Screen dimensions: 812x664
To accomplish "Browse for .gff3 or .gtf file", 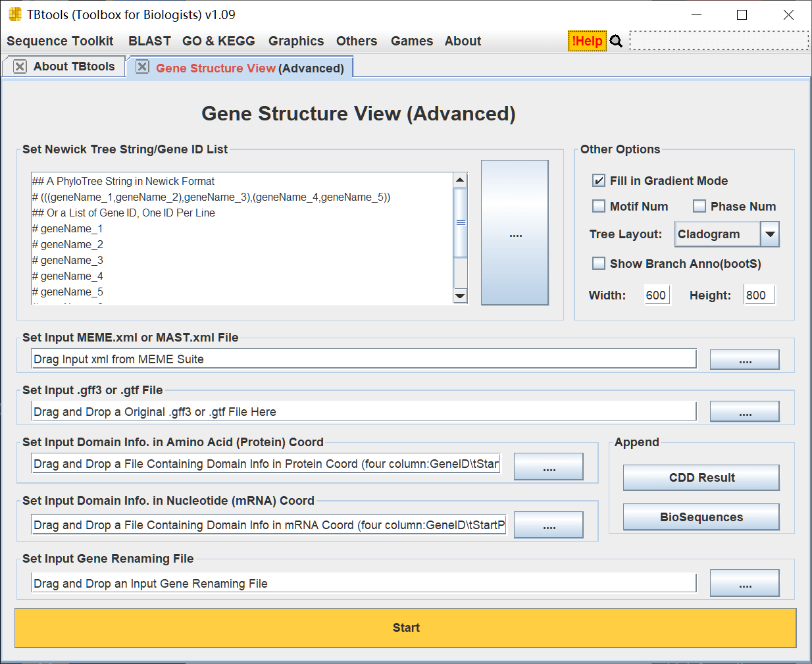I will pyautogui.click(x=745, y=411).
